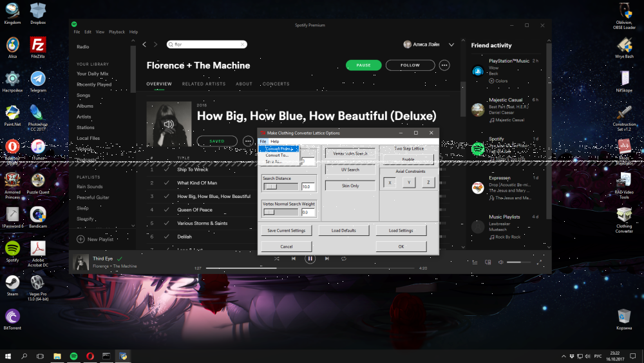Screen dimensions: 644x363
Task: Skip to previous track
Action: click(x=293, y=259)
